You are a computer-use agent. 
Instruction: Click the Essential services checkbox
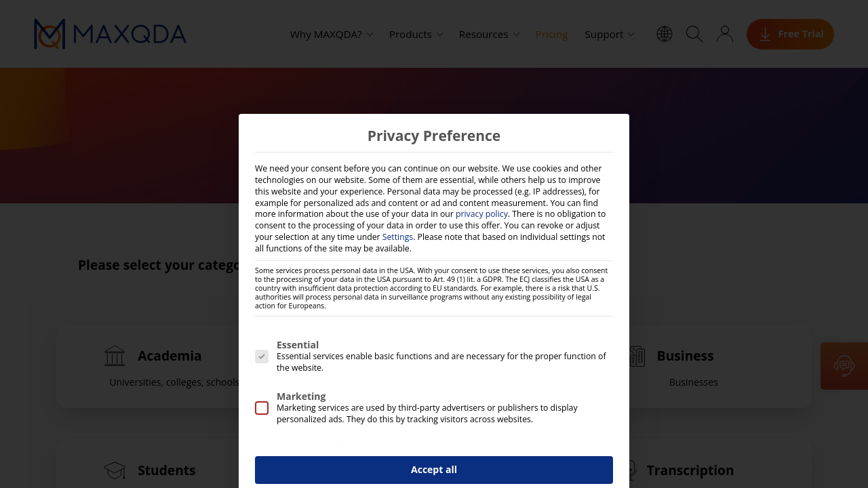click(x=262, y=357)
